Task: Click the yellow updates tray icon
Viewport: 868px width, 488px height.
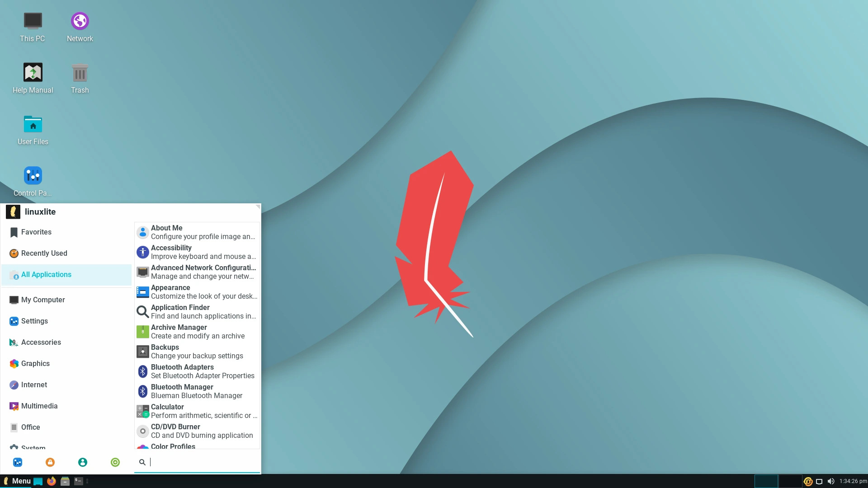Action: tap(808, 482)
